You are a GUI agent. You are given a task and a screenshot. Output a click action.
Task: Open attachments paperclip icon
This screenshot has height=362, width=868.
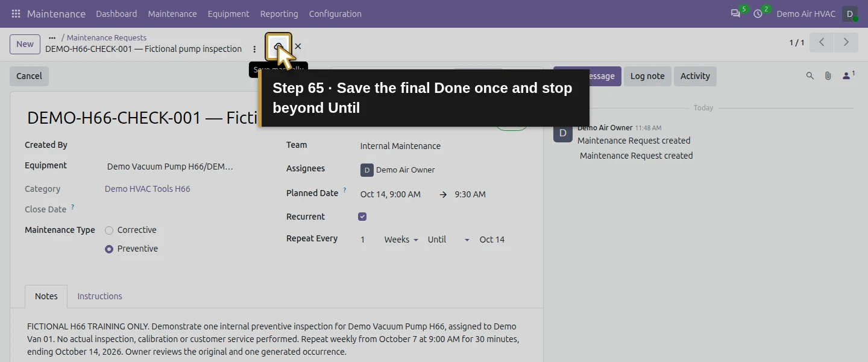click(x=828, y=76)
